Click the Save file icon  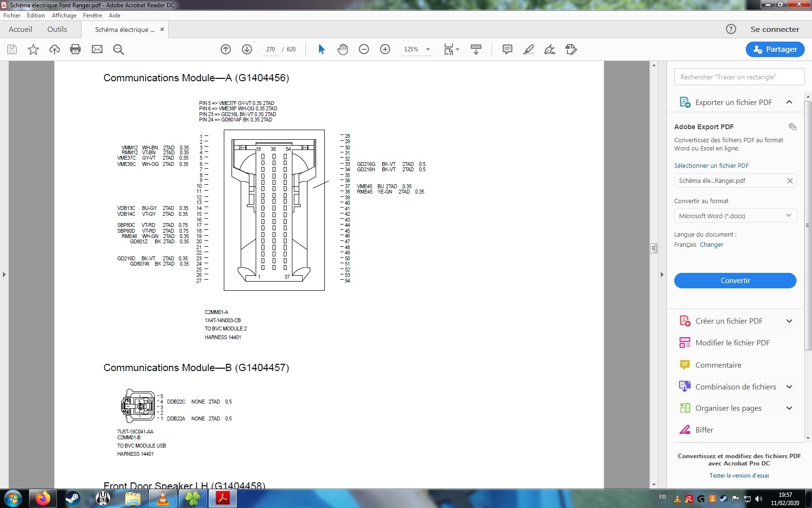[12, 49]
